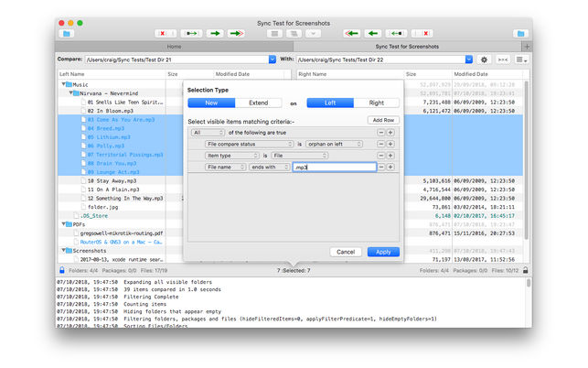
Task: Switch to the Home tab
Action: 174,47
